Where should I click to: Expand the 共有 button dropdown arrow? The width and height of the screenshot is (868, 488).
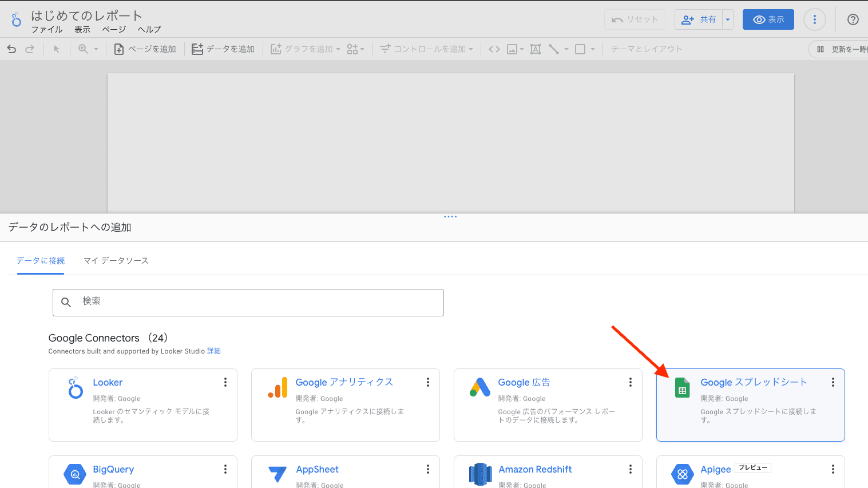click(728, 19)
